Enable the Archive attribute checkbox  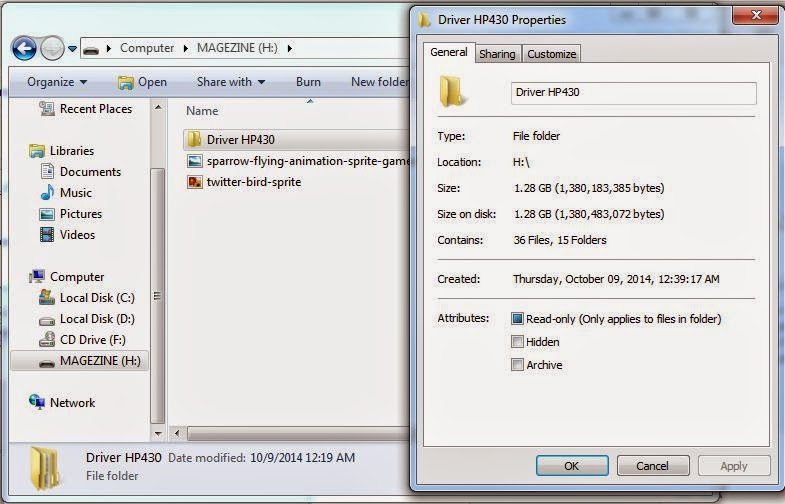coord(517,364)
